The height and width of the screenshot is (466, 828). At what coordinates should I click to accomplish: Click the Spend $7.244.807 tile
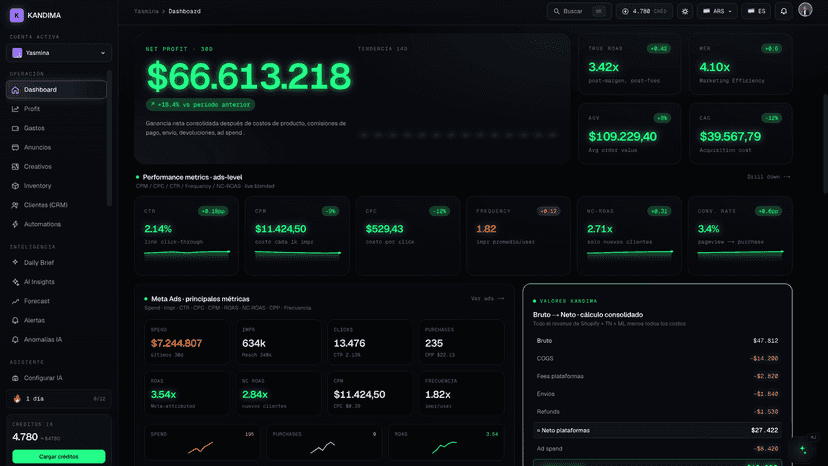(187, 342)
